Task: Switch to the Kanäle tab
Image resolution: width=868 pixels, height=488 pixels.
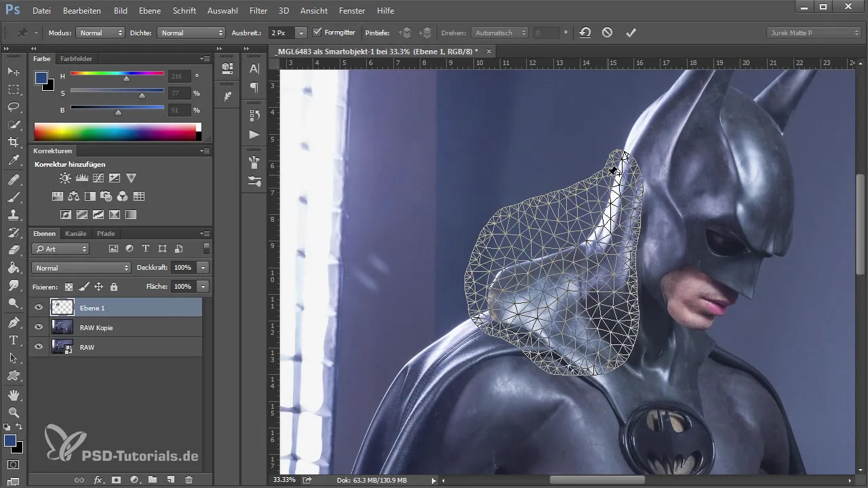Action: coord(76,233)
